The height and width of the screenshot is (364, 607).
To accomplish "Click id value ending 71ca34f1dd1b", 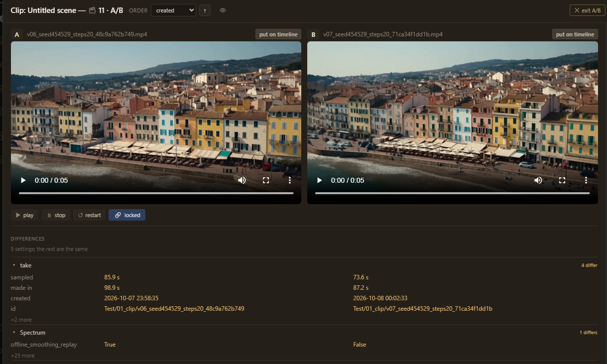I will click(423, 309).
